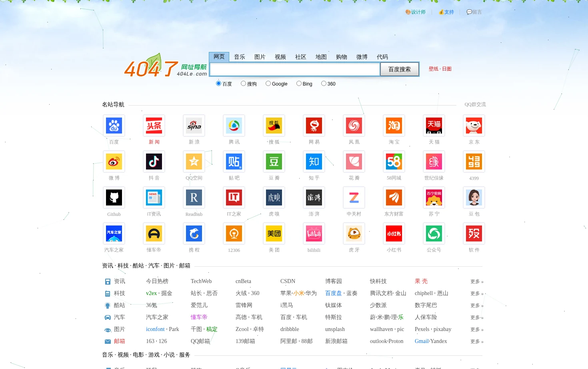
Task: Open the Xiaohongshu 小红书 icon
Action: pos(394,233)
